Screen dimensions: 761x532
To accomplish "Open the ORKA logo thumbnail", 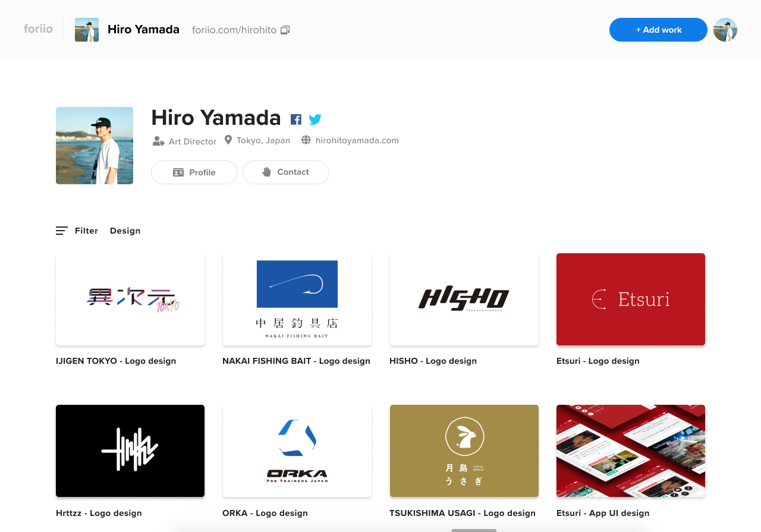I will (297, 451).
